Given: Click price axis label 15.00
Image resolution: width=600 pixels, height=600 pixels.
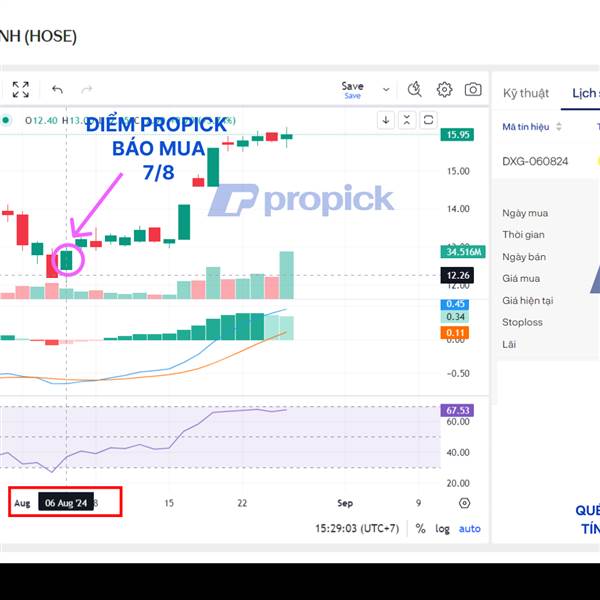Looking at the screenshot, I should (x=458, y=171).
